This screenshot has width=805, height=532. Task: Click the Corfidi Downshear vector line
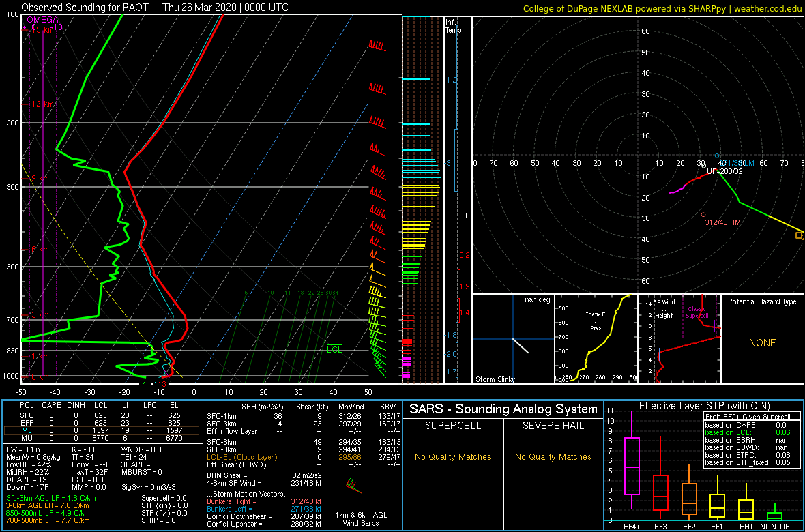tap(263, 516)
